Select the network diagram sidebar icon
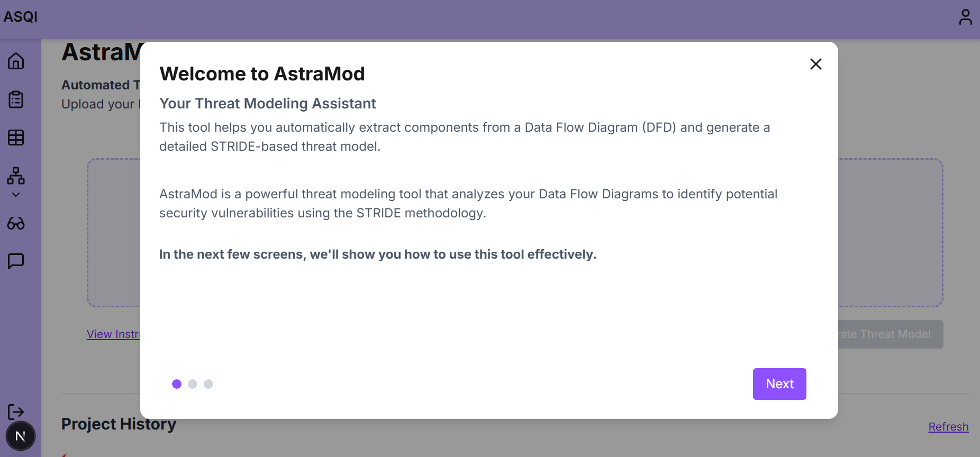 point(16,176)
